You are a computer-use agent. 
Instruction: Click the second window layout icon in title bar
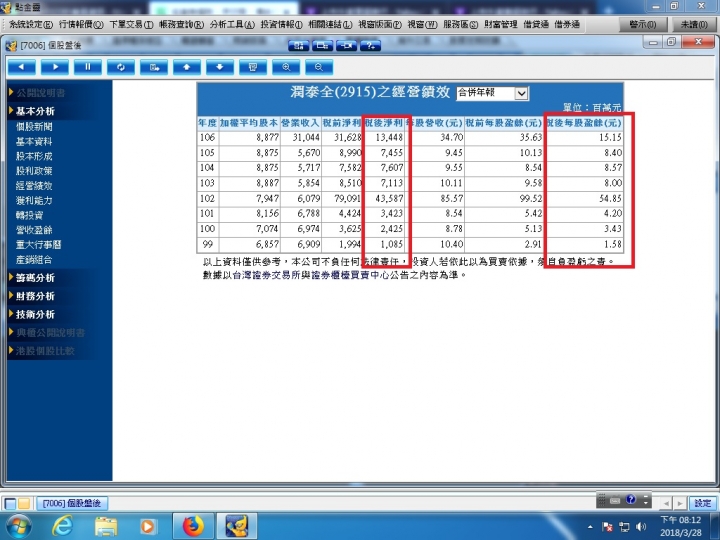coord(322,45)
